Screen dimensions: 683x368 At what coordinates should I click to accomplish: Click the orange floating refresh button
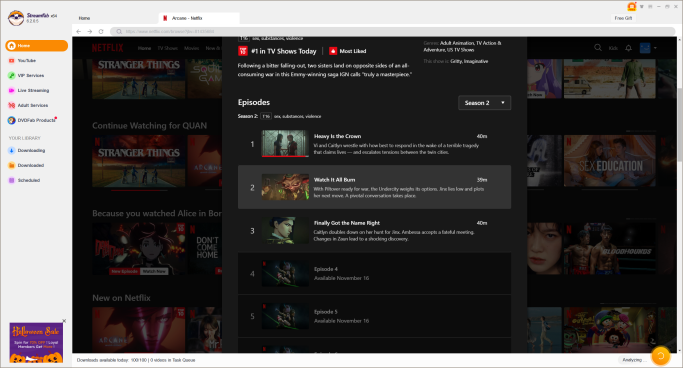[x=660, y=356]
